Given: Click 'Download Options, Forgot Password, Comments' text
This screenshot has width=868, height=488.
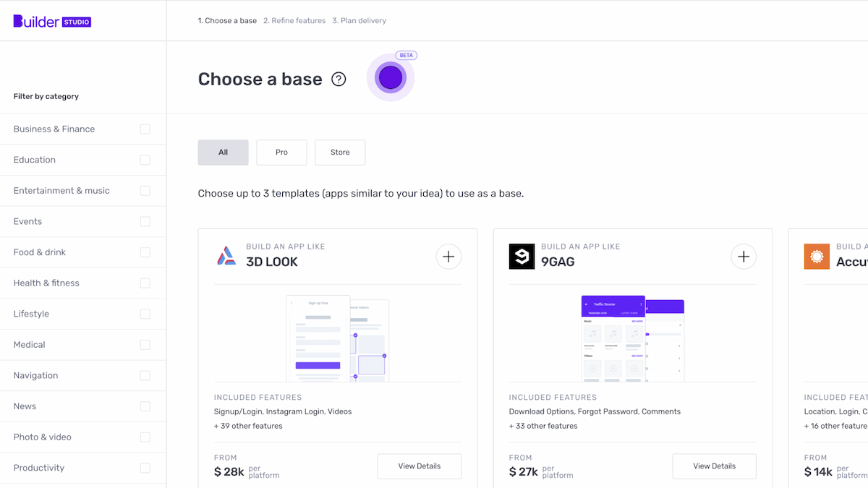Looking at the screenshot, I should tap(595, 411).
